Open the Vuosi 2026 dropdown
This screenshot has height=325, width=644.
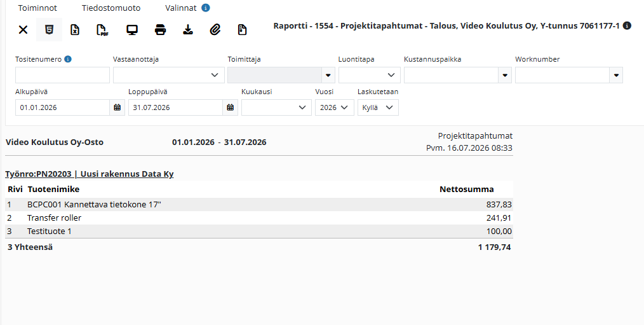pyautogui.click(x=334, y=107)
